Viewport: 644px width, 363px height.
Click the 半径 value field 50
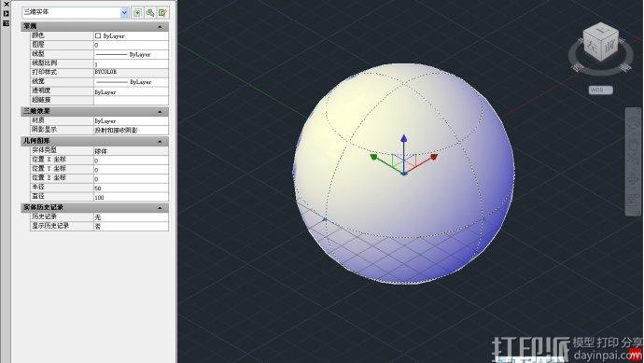[131, 188]
